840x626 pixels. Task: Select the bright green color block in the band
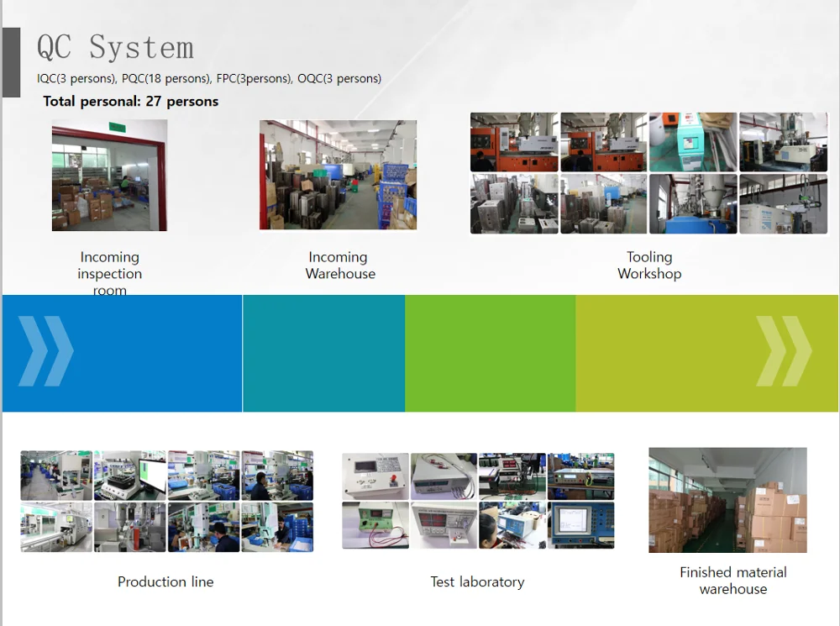click(490, 353)
